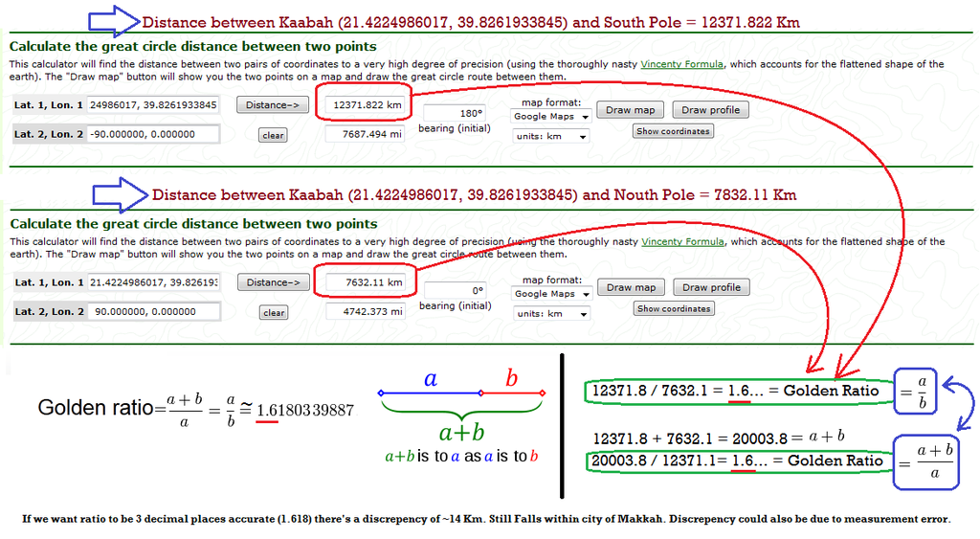Hit clear button next to 90.000000, 0.000000 field

click(274, 313)
